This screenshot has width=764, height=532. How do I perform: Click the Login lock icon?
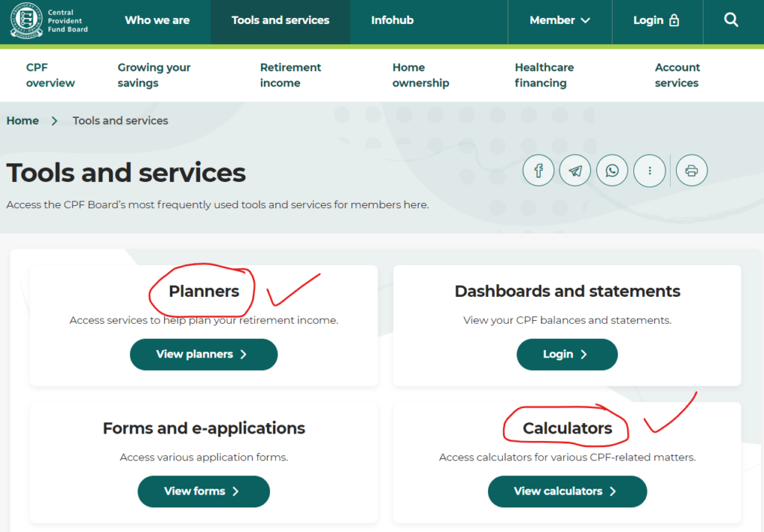point(674,20)
